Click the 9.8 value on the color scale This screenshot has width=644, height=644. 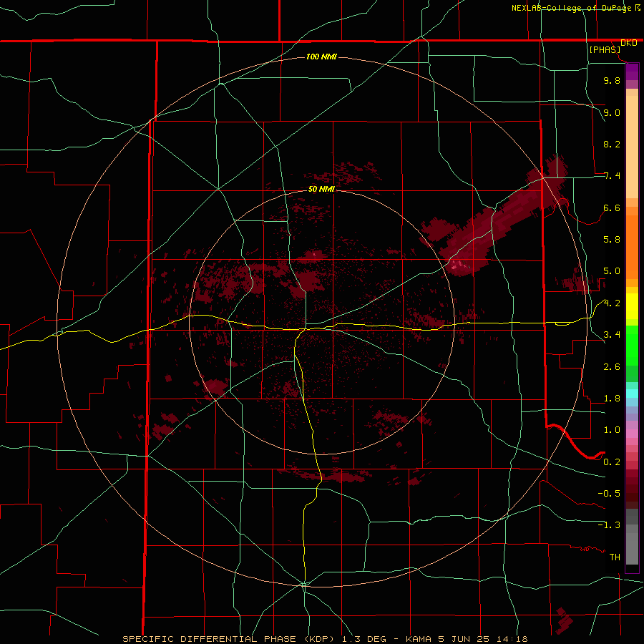612,81
